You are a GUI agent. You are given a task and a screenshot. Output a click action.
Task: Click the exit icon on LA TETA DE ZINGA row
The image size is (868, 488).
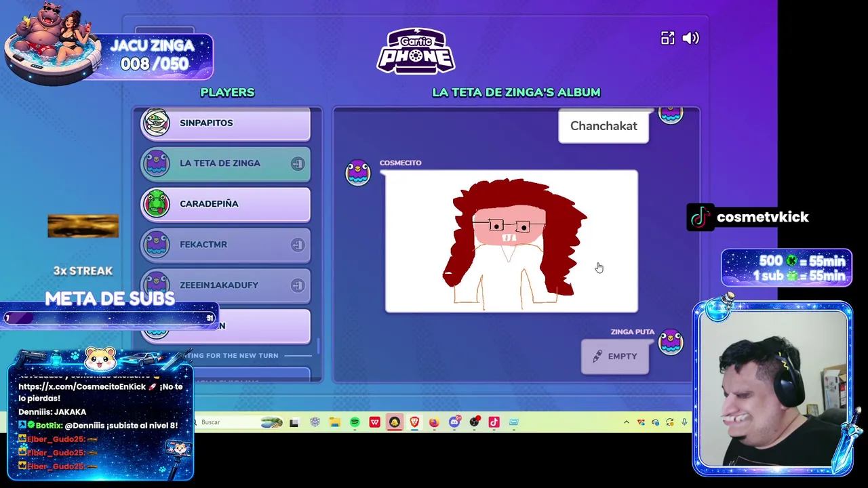298,163
